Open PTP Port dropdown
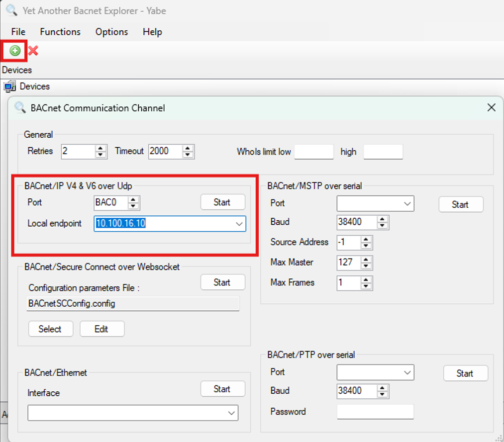504x442 pixels. [407, 372]
